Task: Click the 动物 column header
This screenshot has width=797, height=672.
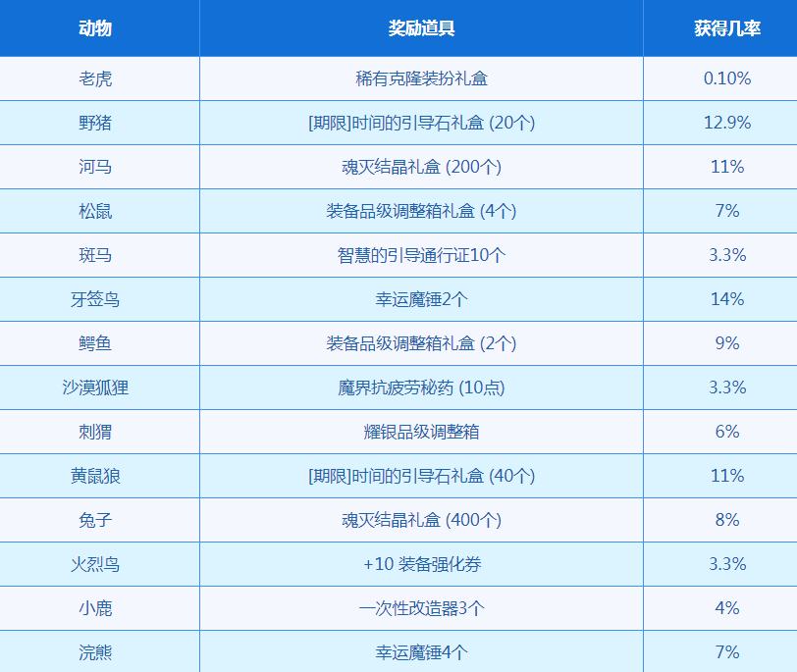Action: tap(95, 28)
